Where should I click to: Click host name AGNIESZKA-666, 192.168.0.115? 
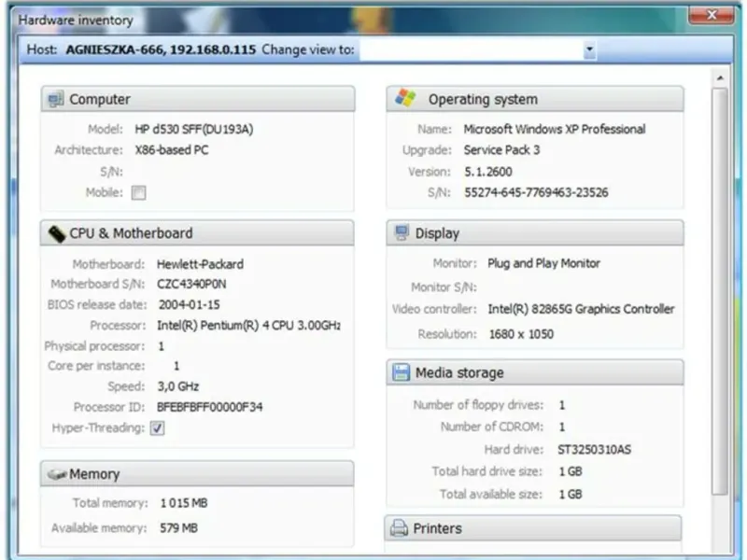coord(161,49)
